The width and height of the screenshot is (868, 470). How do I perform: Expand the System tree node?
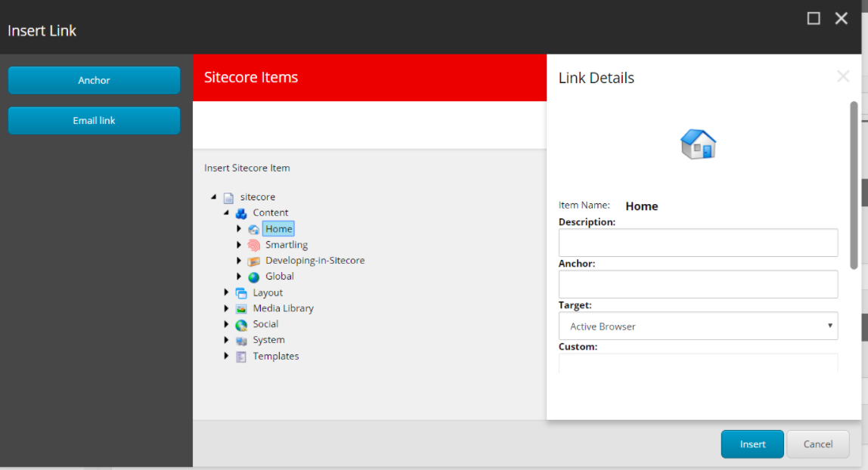pos(226,339)
